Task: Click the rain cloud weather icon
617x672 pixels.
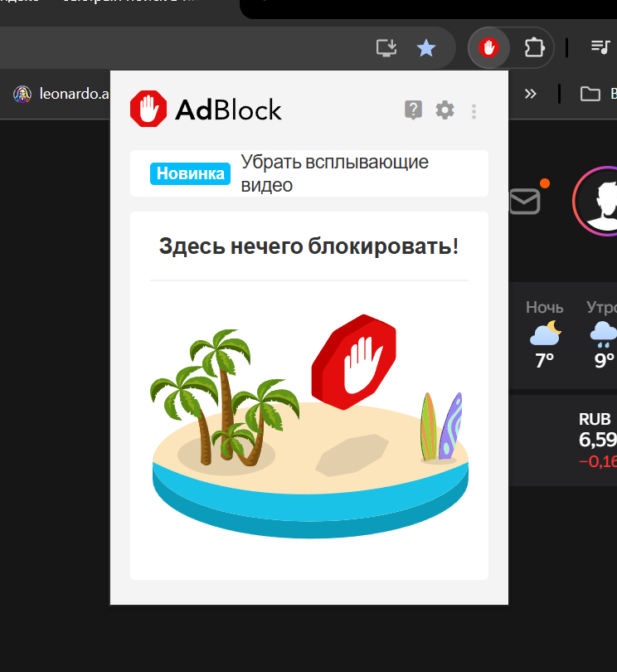Action: coord(603,334)
